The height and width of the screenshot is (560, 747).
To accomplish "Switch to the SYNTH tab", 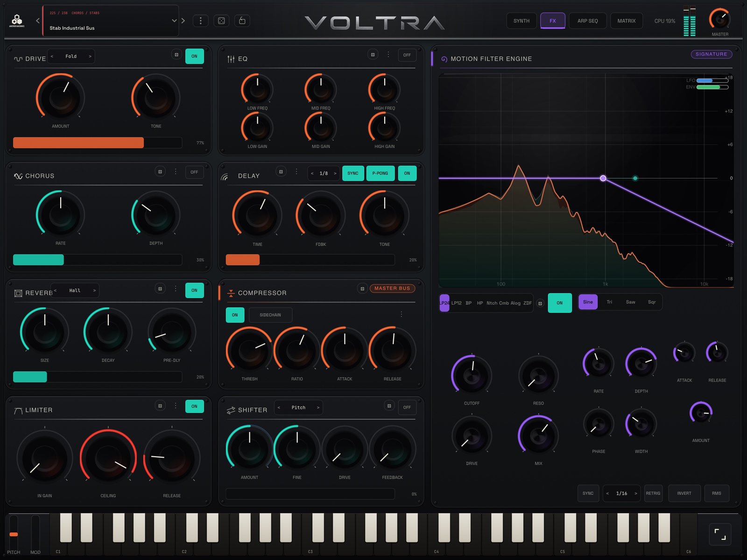I will click(x=521, y=21).
